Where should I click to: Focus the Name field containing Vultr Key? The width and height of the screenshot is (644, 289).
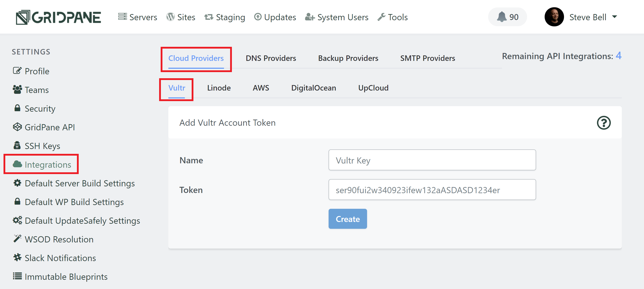coord(432,160)
